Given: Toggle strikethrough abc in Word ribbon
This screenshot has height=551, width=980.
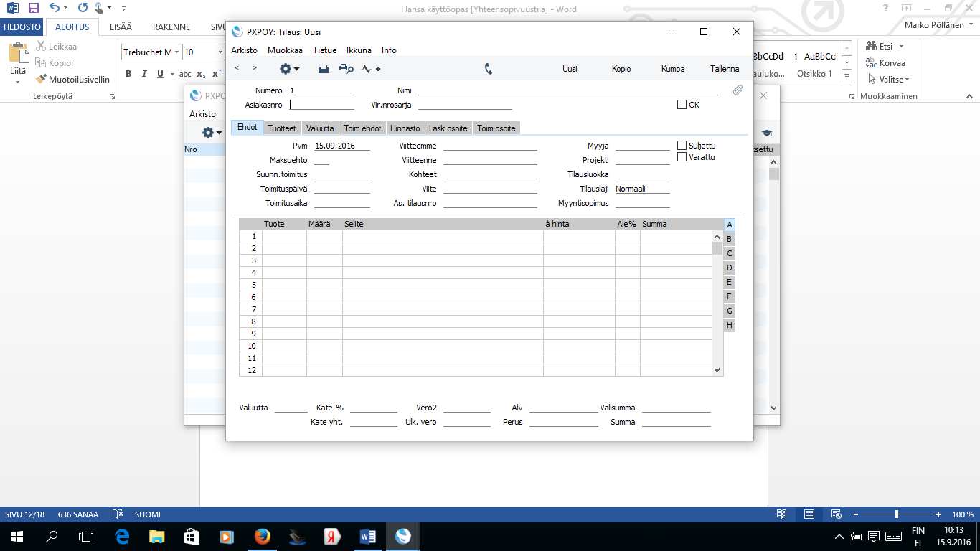Looking at the screenshot, I should pos(185,74).
